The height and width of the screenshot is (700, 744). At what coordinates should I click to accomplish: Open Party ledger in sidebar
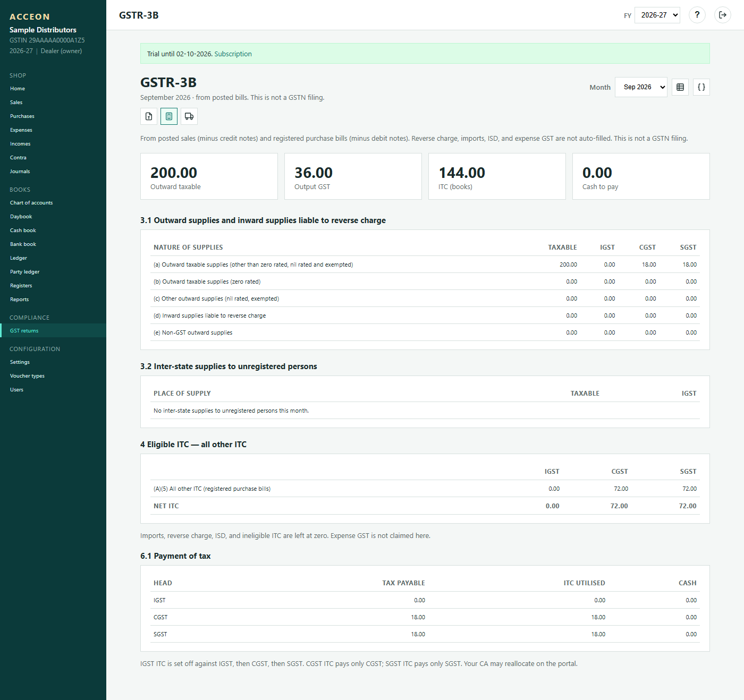[25, 272]
